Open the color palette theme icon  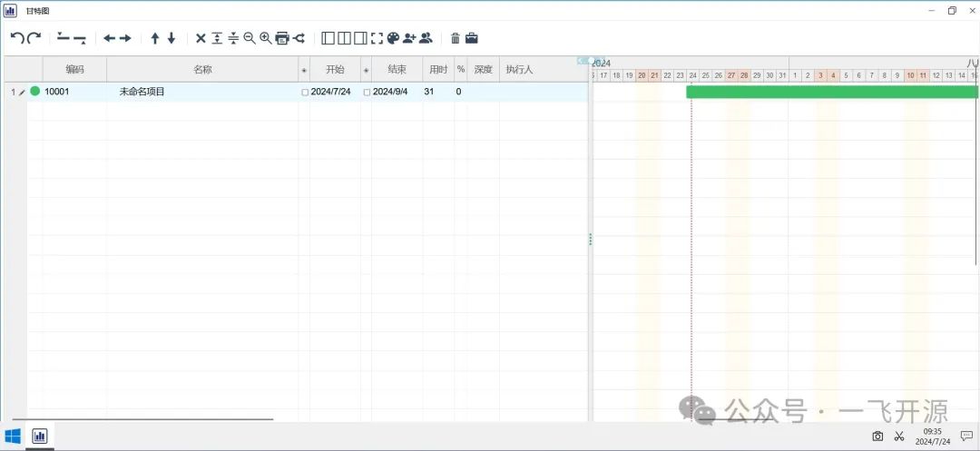point(393,38)
